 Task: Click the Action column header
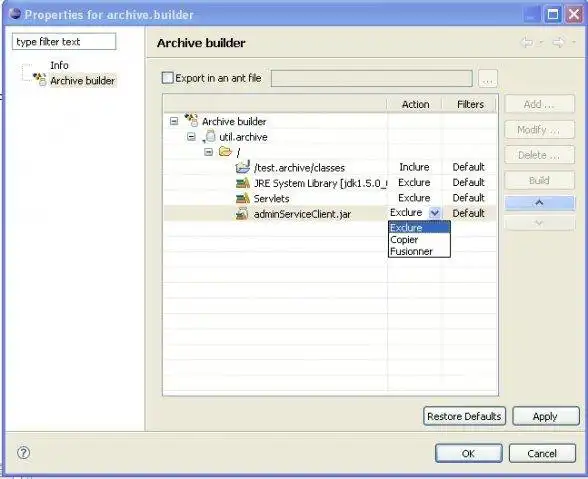tap(415, 104)
